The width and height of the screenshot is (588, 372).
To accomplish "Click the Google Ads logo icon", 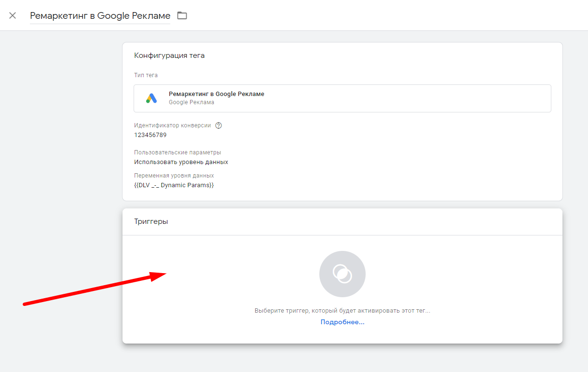I will pyautogui.click(x=151, y=98).
